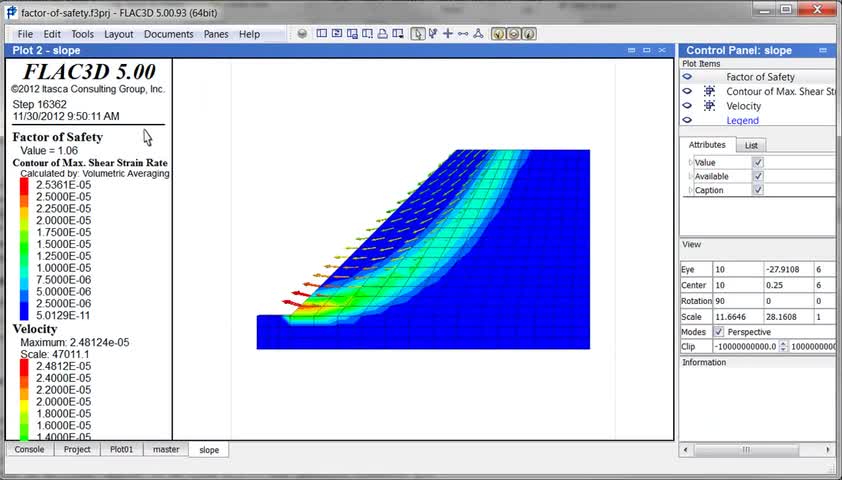
Task: Expand the Caption attribute row
Action: pyautogui.click(x=691, y=190)
